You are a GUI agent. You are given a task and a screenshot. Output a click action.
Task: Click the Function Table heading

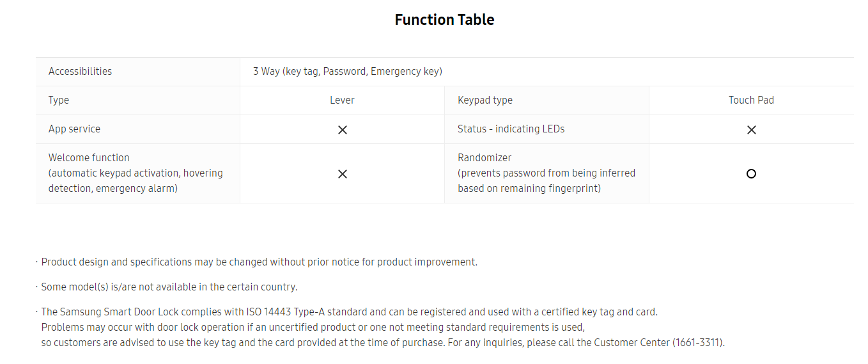(444, 20)
